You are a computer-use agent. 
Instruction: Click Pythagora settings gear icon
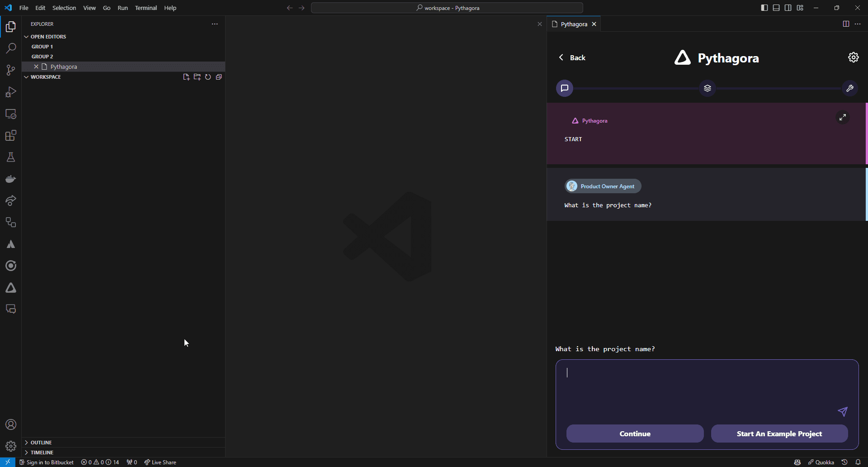(853, 57)
